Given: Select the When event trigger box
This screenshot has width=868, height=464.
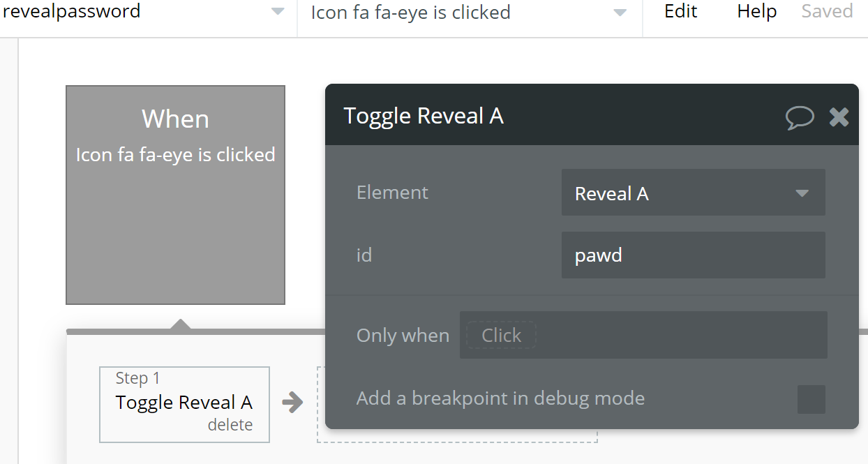Looking at the screenshot, I should tap(175, 195).
